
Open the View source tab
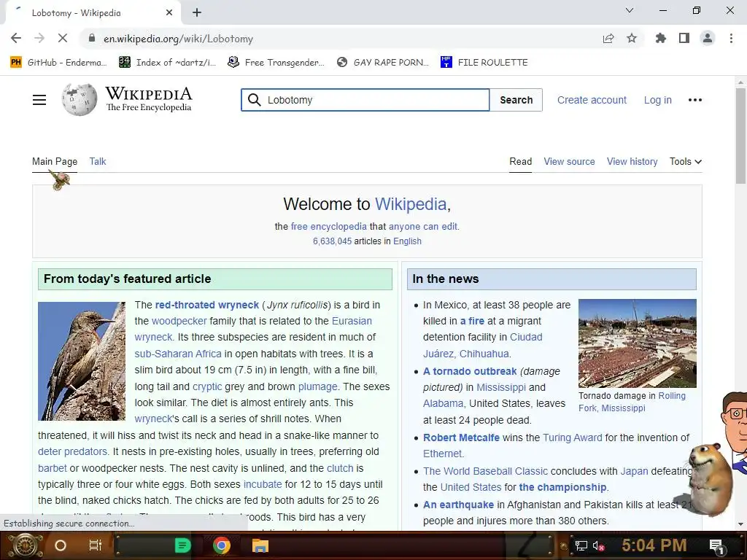click(x=569, y=161)
